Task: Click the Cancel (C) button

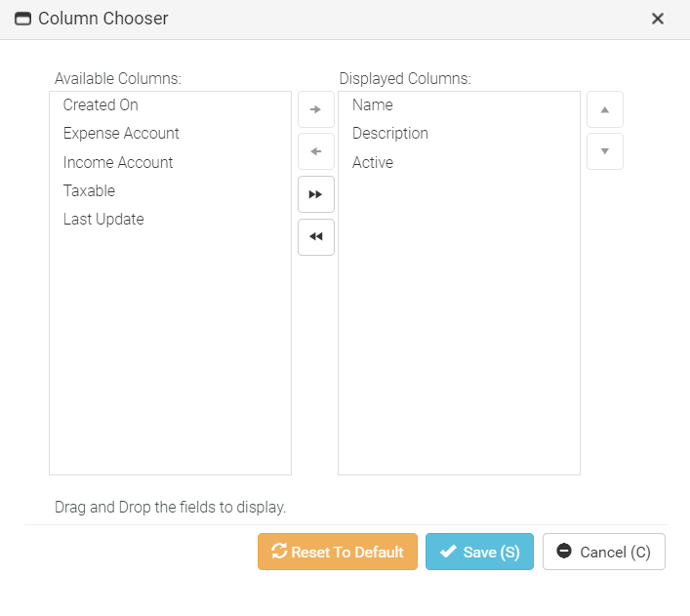Action: pos(603,552)
